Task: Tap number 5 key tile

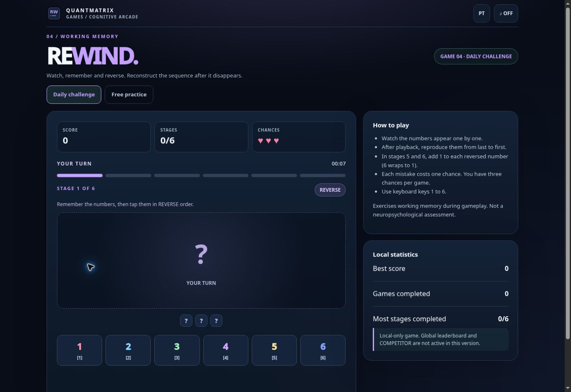Action: (274, 350)
